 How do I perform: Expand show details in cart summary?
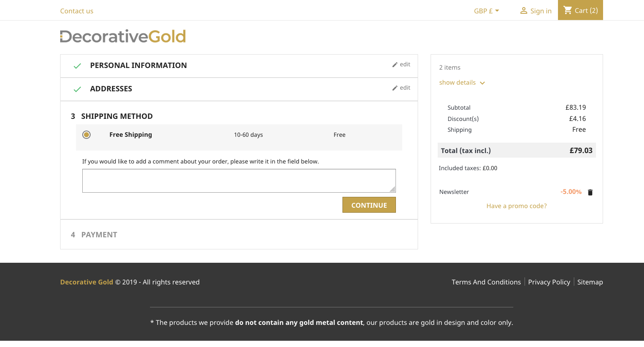pyautogui.click(x=461, y=83)
